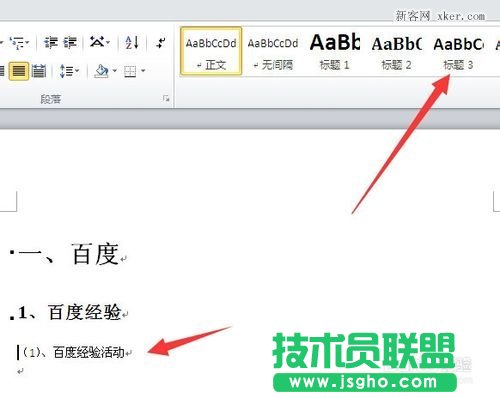Expand the multilevel list dropdown arrow
The height and width of the screenshot is (398, 500).
pos(27,43)
